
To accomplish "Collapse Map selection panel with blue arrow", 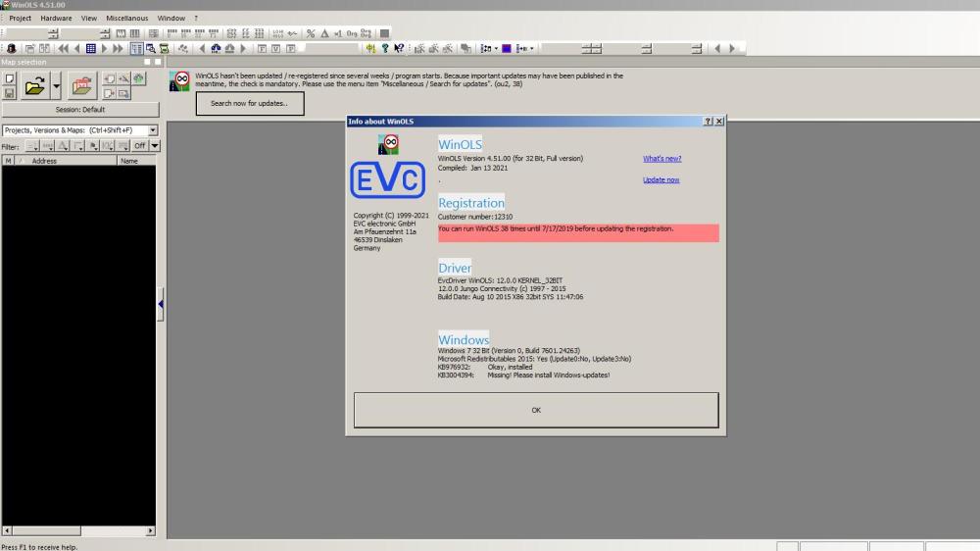I will [161, 305].
